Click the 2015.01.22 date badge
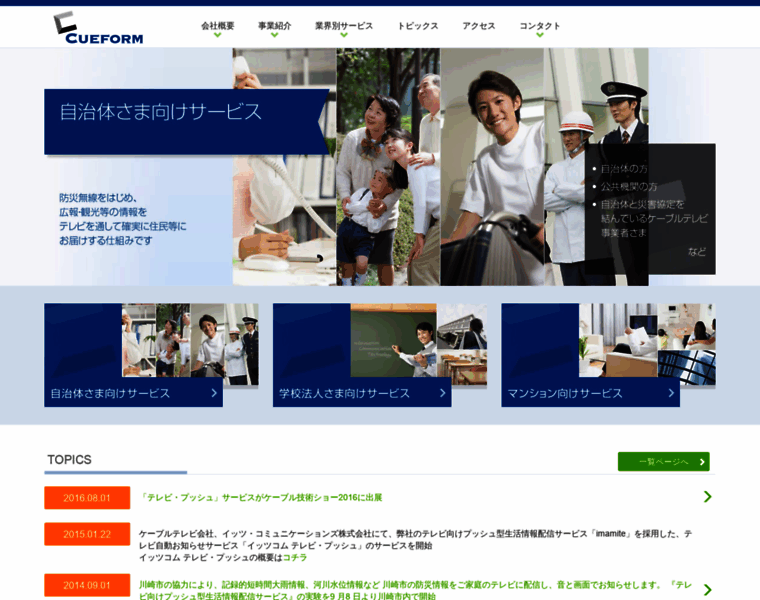The image size is (760, 600). 87,534
